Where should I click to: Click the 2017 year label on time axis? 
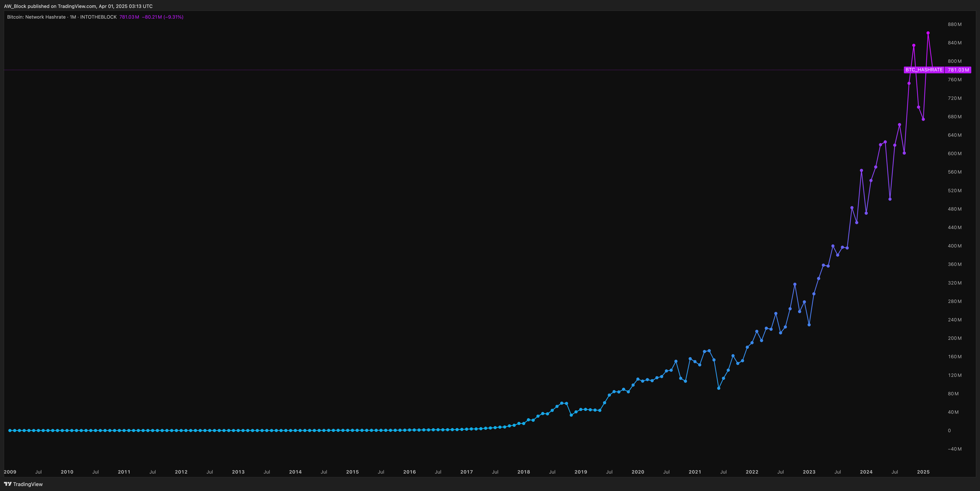[x=466, y=472]
